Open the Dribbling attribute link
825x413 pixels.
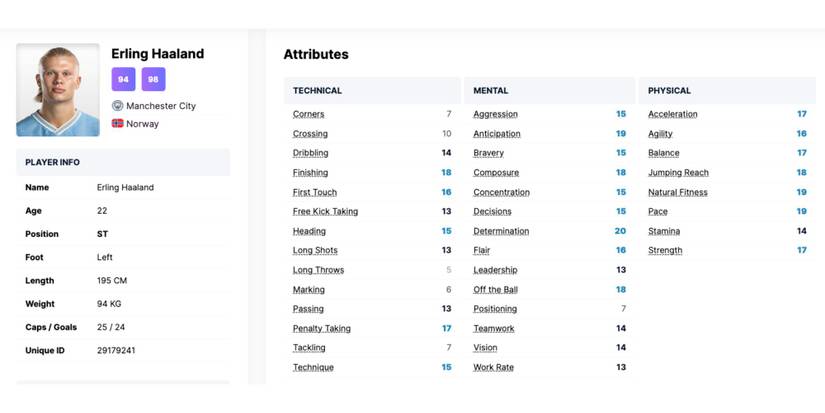(x=310, y=153)
